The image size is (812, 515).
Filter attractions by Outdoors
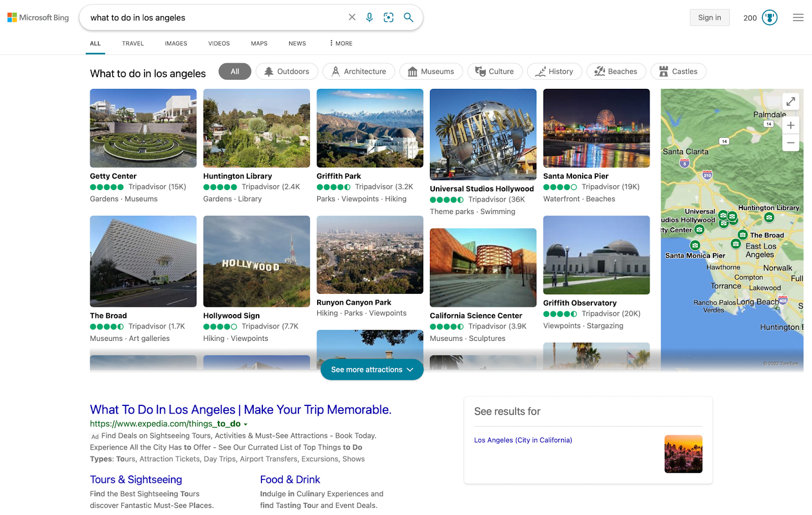pos(287,72)
